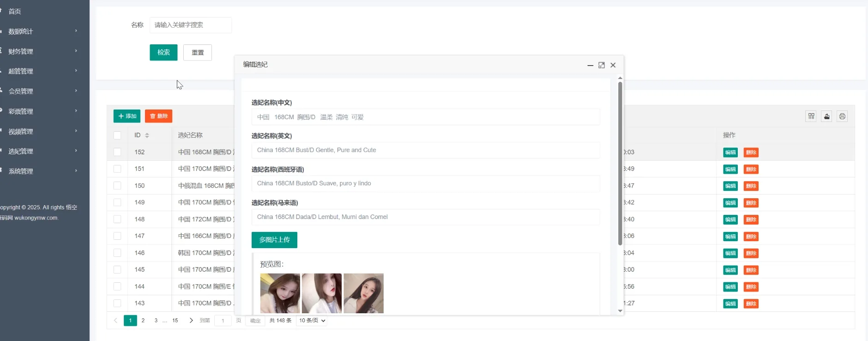Click the ID column sort arrows
Image resolution: width=868 pixels, height=341 pixels.
(147, 135)
